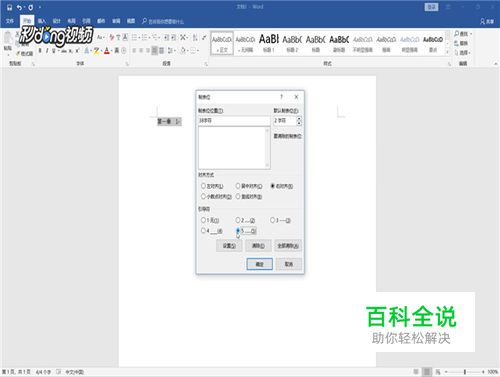Select leader option 5 radio button
Screen dimensions: 500x377
238,231
